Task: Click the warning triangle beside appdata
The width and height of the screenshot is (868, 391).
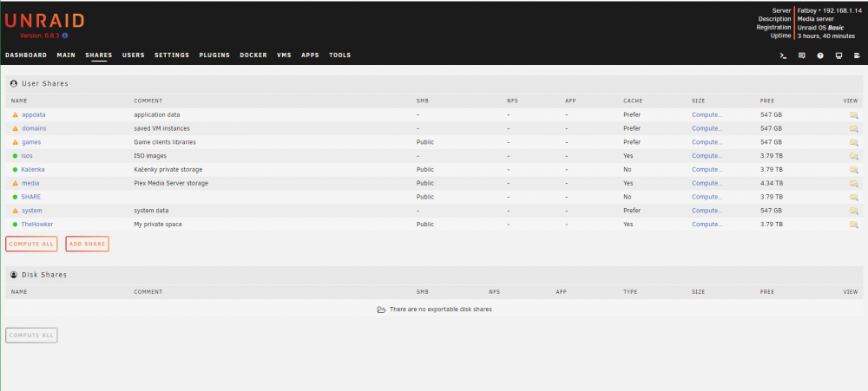Action: coord(16,115)
